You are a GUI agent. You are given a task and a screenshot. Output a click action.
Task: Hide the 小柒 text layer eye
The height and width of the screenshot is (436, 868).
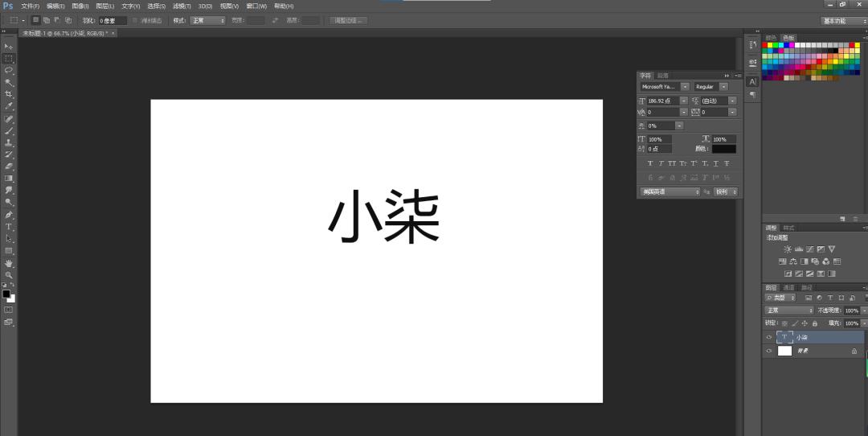click(769, 337)
